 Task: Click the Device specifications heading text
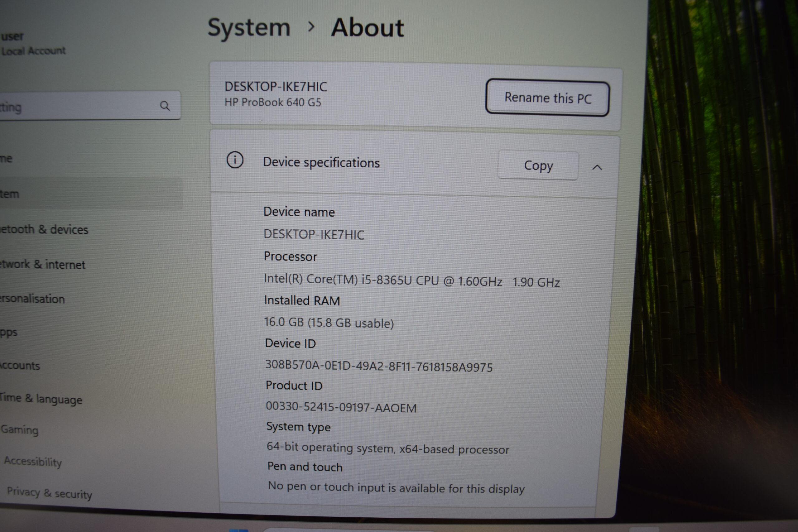321,162
